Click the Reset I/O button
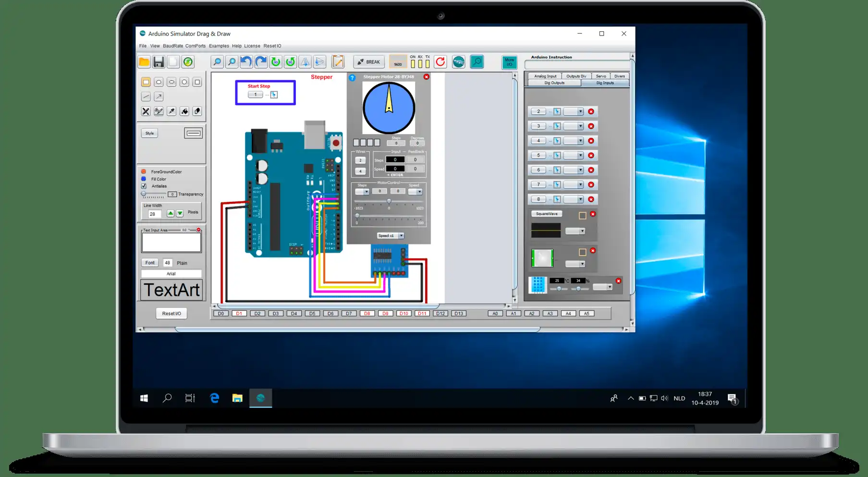This screenshot has width=868, height=477. click(171, 314)
